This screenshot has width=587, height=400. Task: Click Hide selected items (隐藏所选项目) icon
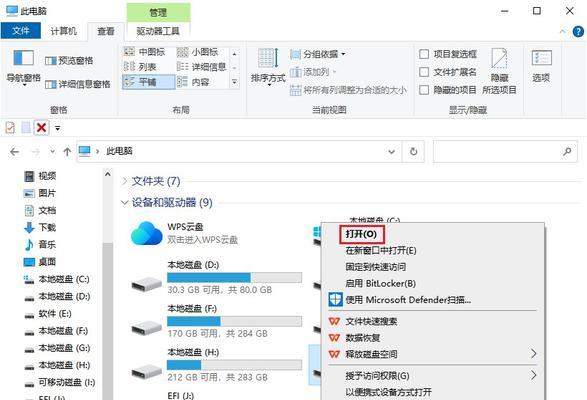pos(499,58)
